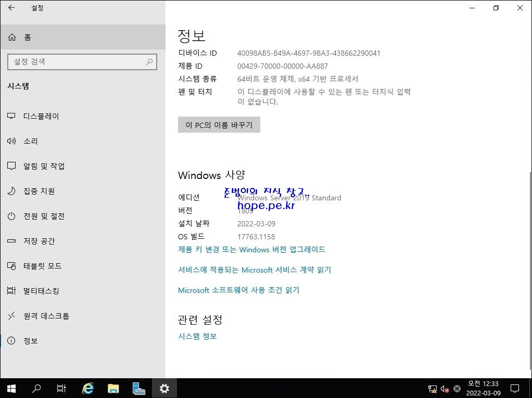Minimize the Settings window
The image size is (532, 398).
[472, 8]
